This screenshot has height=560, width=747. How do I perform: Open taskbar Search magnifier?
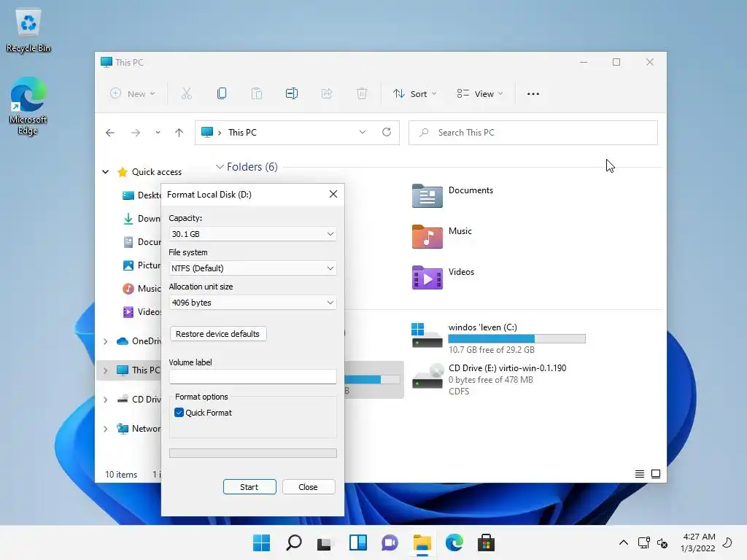coord(294,542)
